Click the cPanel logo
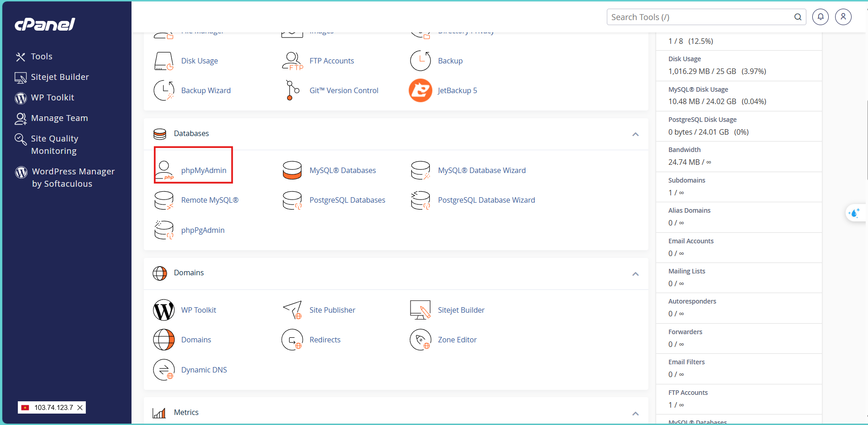Image resolution: width=868 pixels, height=425 pixels. coord(45,24)
